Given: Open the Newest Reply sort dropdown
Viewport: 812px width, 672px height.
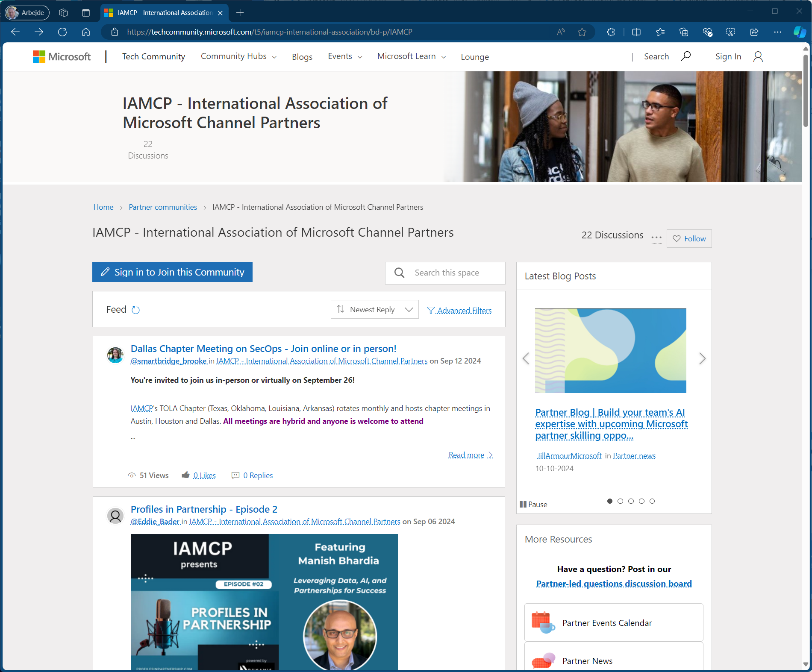Looking at the screenshot, I should tap(374, 310).
